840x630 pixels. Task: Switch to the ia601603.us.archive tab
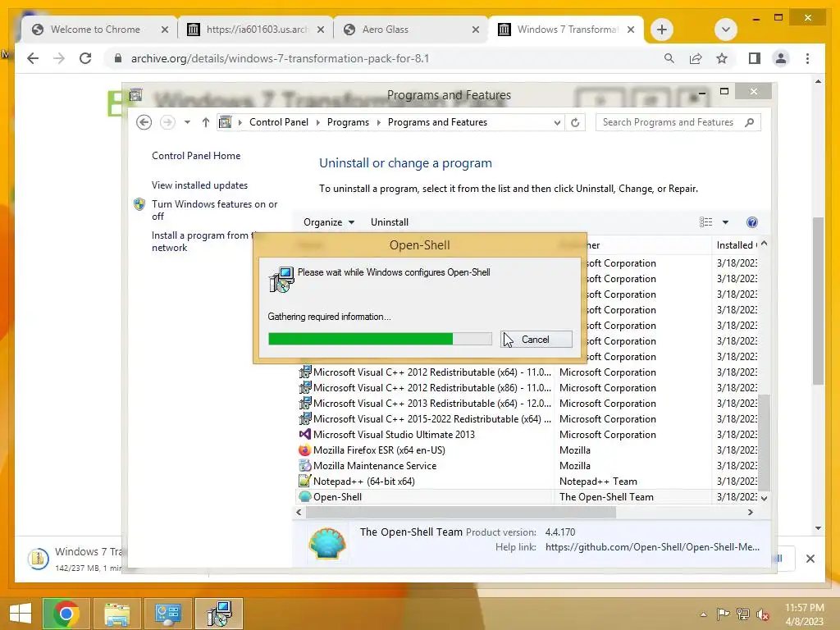[x=257, y=30]
